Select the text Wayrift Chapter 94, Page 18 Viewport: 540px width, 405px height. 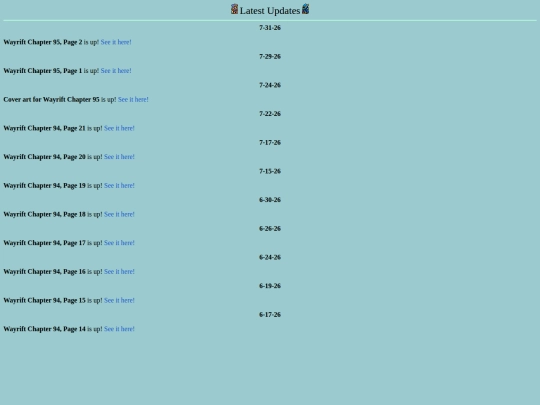pyautogui.click(x=44, y=214)
